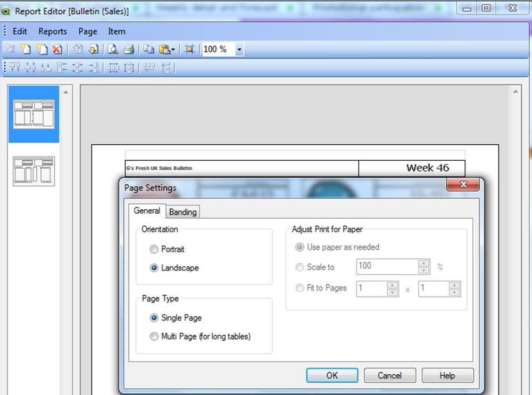532x395 pixels.
Task: Choose the Scale to print option
Action: [300, 267]
